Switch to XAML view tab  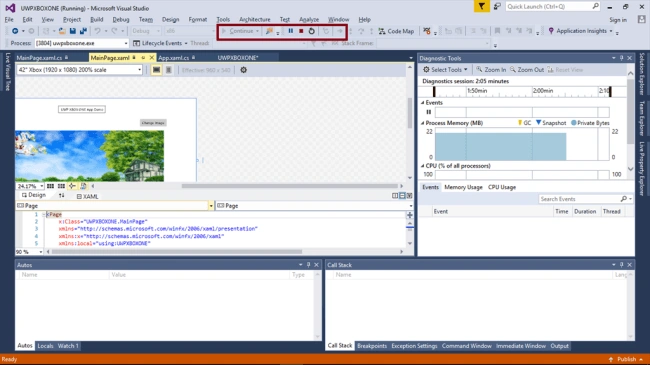pos(87,196)
